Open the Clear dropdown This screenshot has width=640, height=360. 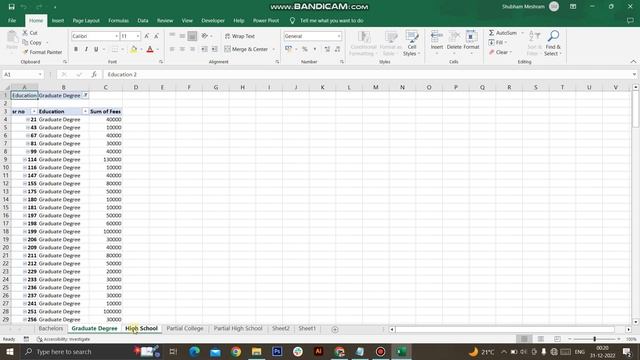click(500, 52)
